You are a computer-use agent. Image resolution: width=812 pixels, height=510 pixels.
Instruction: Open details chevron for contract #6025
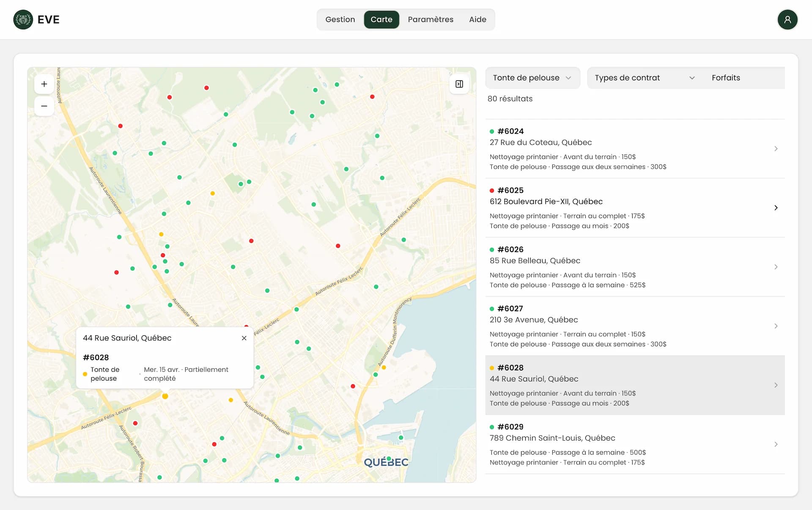[776, 208]
